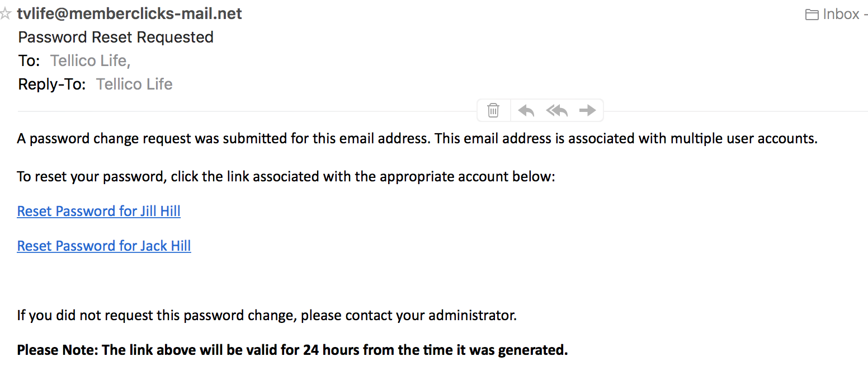This screenshot has height=375, width=868.
Task: Reply to all with the double arrow icon
Action: [x=557, y=110]
